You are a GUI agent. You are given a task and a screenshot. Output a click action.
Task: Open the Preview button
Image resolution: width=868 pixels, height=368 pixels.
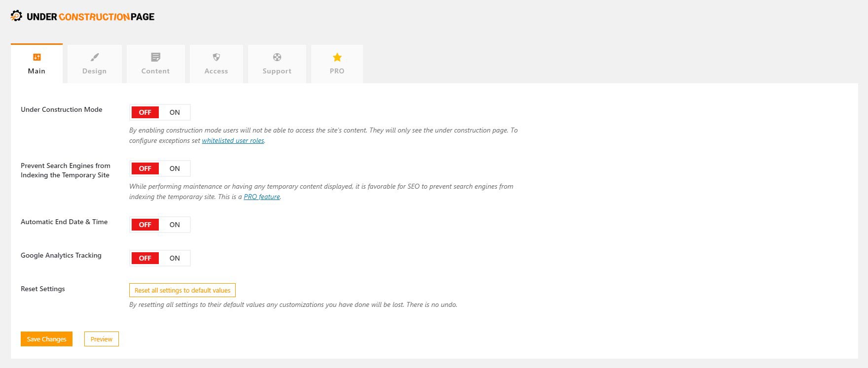[x=102, y=339]
